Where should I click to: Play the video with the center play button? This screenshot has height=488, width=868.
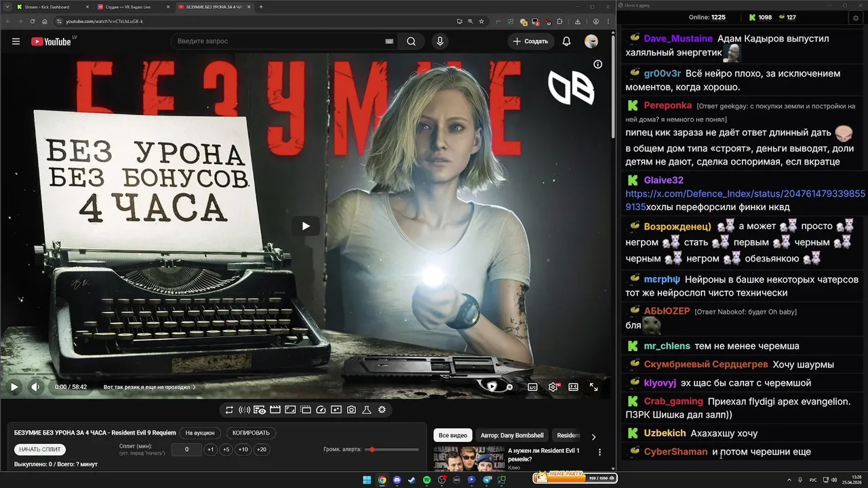pyautogui.click(x=306, y=226)
